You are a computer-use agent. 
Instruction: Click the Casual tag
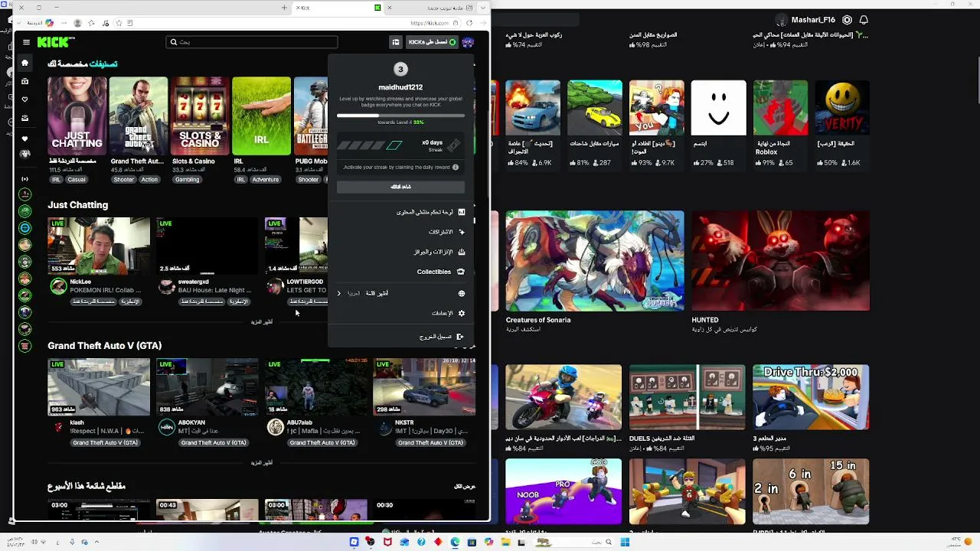click(x=76, y=180)
